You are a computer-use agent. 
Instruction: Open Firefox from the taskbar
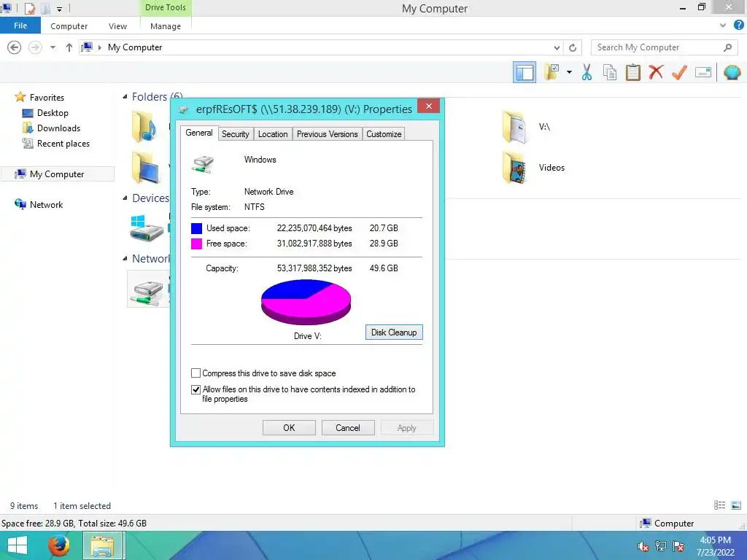pyautogui.click(x=58, y=545)
